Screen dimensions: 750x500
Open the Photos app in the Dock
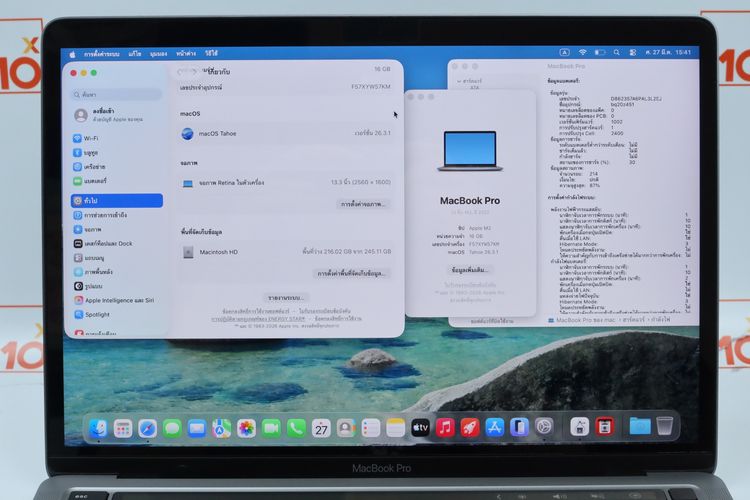(x=246, y=428)
